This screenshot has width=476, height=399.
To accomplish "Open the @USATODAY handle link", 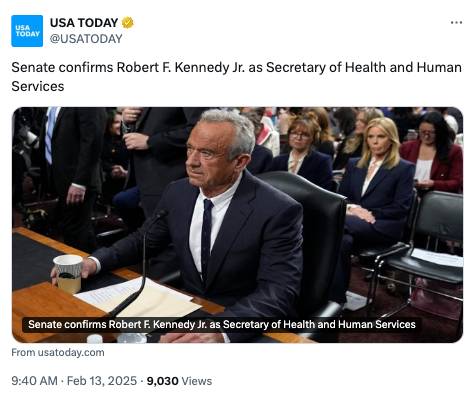I will point(86,39).
